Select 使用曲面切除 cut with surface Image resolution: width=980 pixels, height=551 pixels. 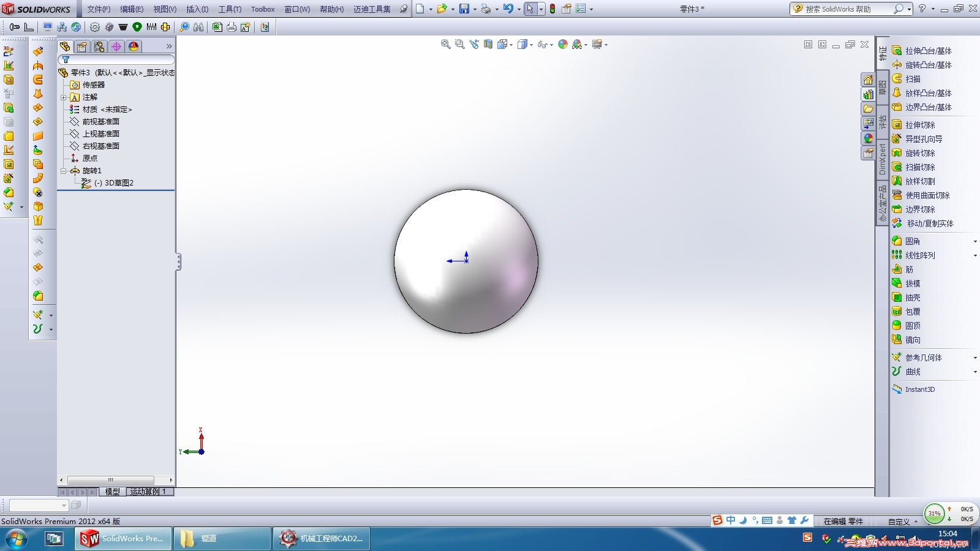(921, 195)
